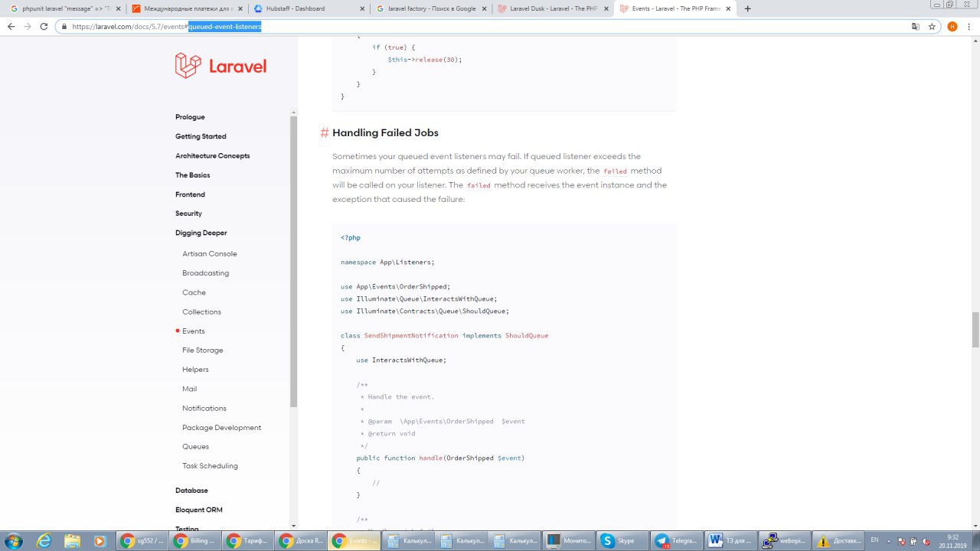Expand the Architecture Concepts sidebar section
This screenshot has height=551, width=980.
tap(212, 155)
